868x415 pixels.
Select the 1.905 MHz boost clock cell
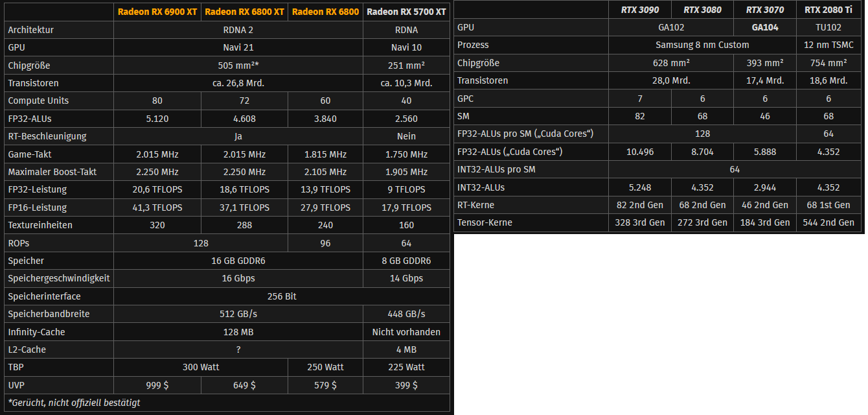[x=406, y=172]
